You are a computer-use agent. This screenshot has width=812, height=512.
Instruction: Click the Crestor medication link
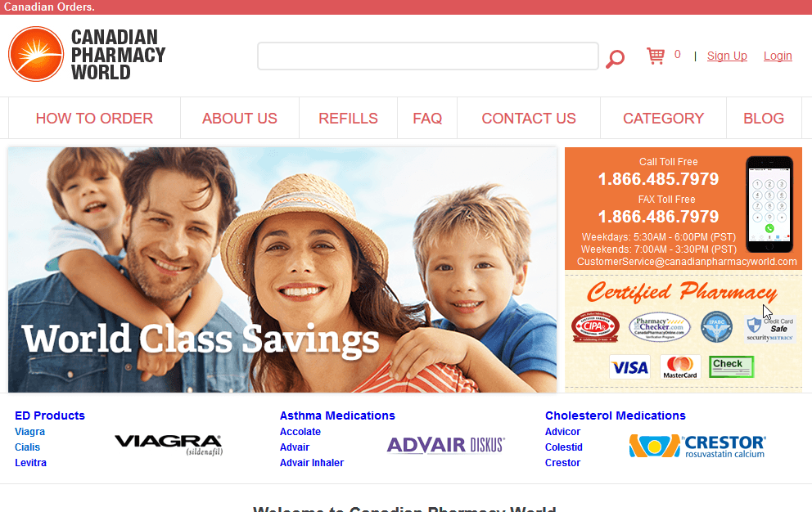[562, 463]
